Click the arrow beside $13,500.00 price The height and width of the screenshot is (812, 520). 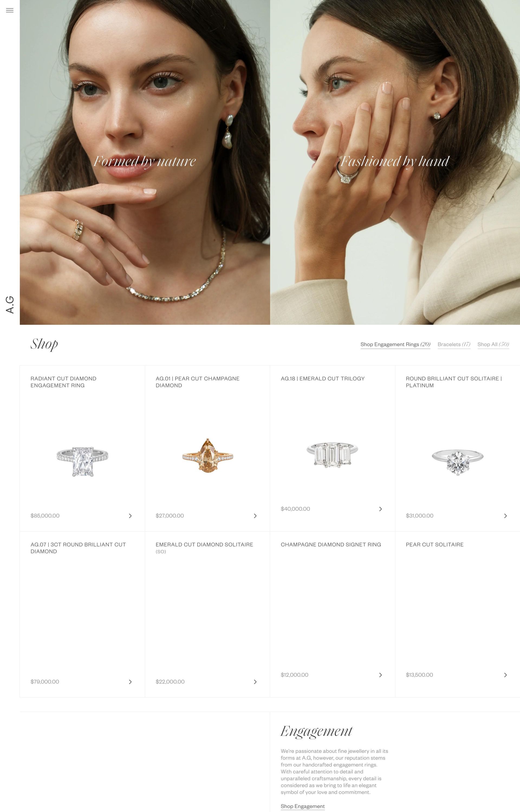pos(505,675)
